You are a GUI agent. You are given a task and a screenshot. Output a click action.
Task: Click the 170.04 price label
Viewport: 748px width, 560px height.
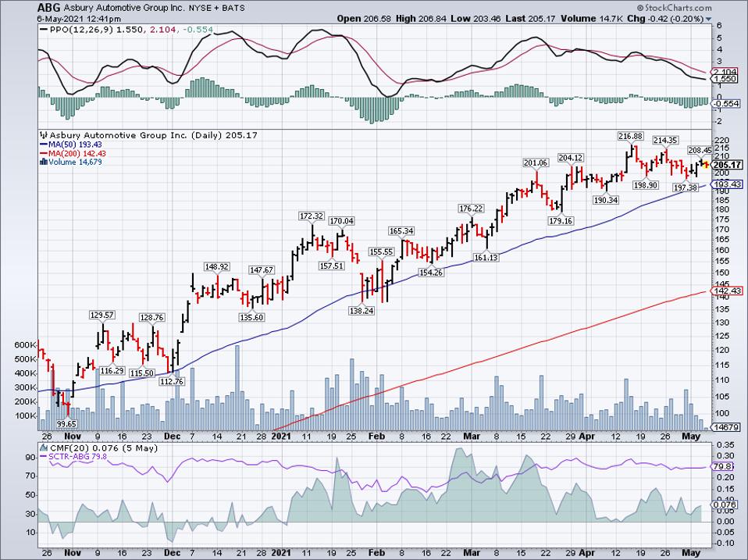(x=341, y=221)
